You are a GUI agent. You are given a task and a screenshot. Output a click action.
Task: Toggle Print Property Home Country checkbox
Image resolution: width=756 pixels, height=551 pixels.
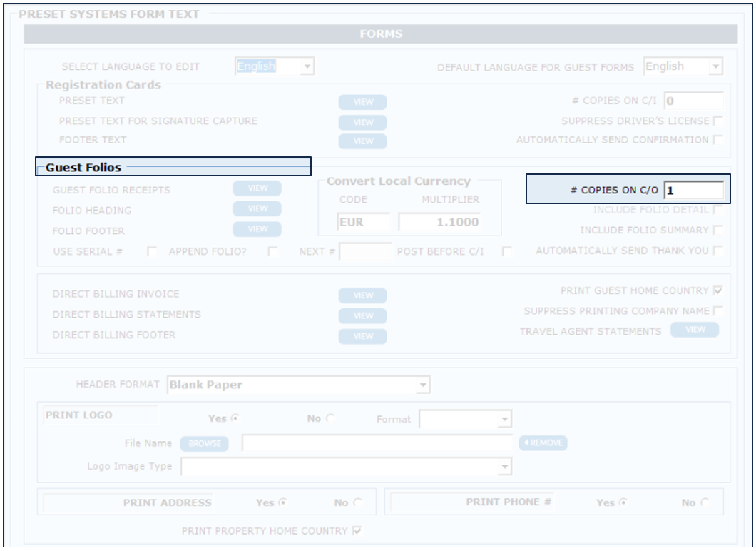click(357, 531)
